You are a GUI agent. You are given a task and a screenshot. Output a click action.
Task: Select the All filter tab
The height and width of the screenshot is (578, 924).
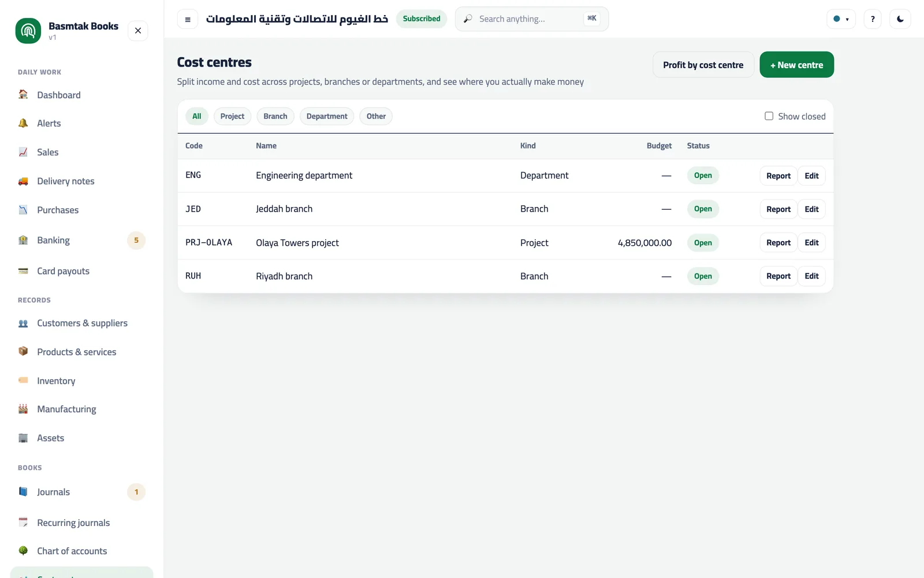(x=197, y=116)
